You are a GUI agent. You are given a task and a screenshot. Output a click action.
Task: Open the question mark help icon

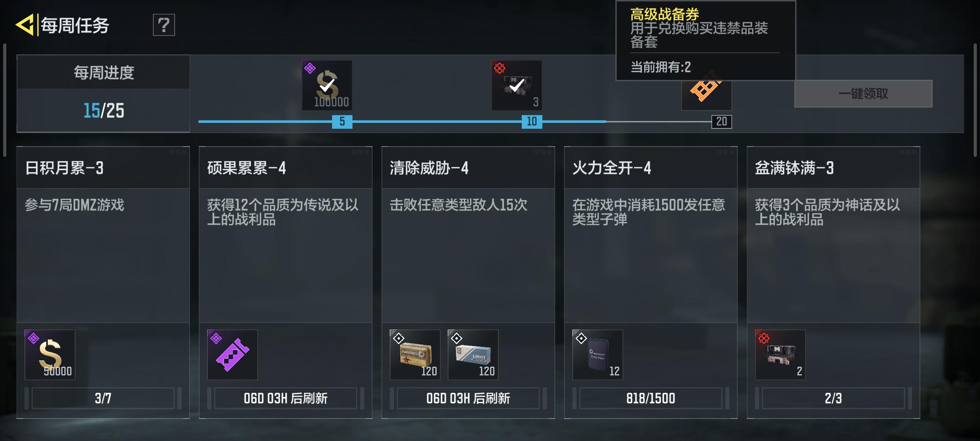click(x=164, y=25)
